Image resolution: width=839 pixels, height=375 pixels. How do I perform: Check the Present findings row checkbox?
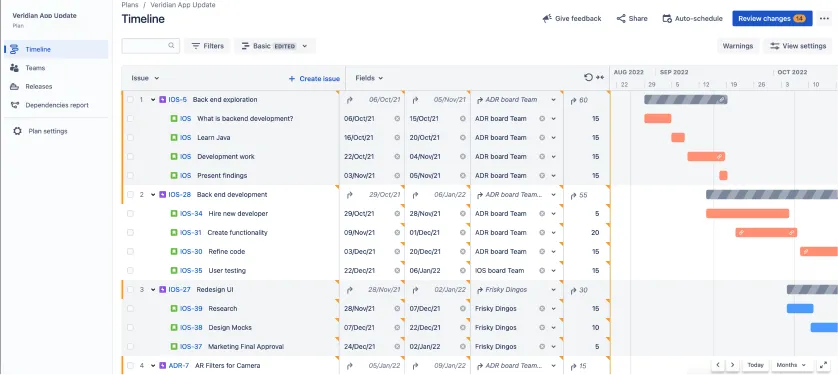(x=130, y=175)
